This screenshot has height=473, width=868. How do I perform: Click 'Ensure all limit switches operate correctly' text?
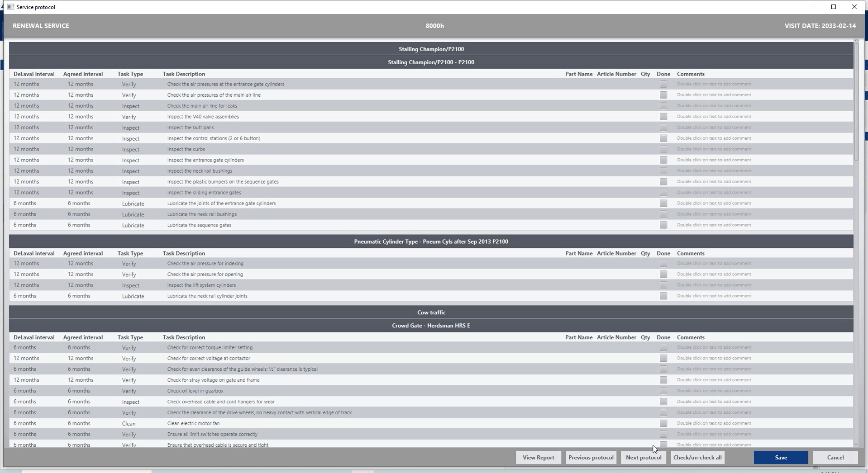(x=212, y=434)
